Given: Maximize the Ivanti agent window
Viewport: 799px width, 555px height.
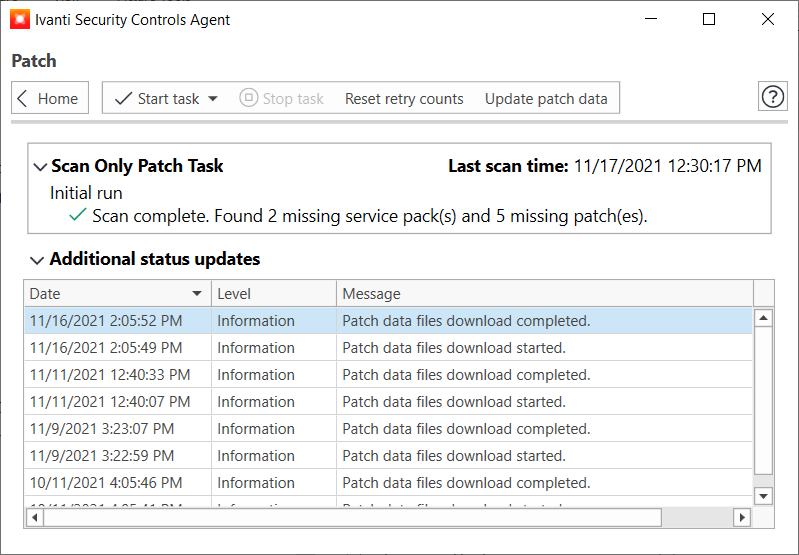Looking at the screenshot, I should coord(709,19).
